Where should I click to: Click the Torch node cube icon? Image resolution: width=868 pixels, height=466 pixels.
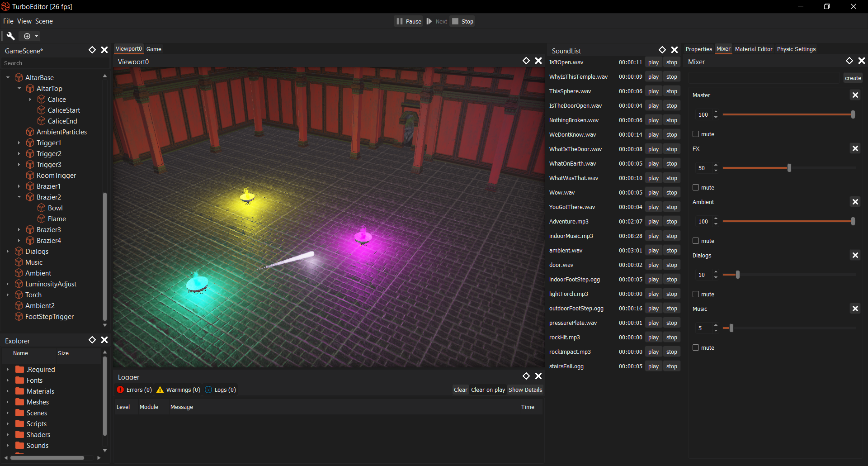point(19,295)
